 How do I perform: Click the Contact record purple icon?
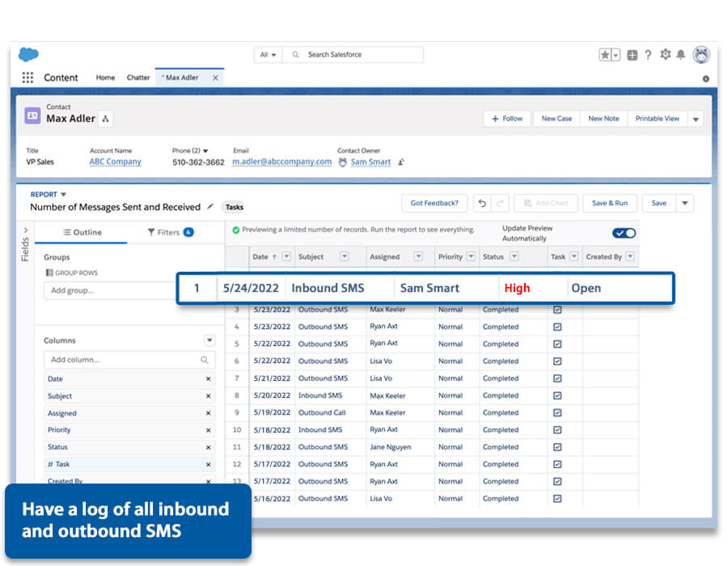point(32,116)
